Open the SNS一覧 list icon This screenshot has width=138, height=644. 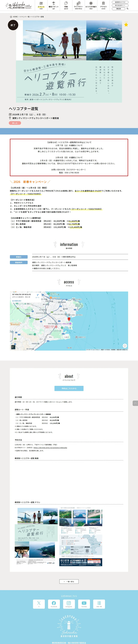click(99, 604)
